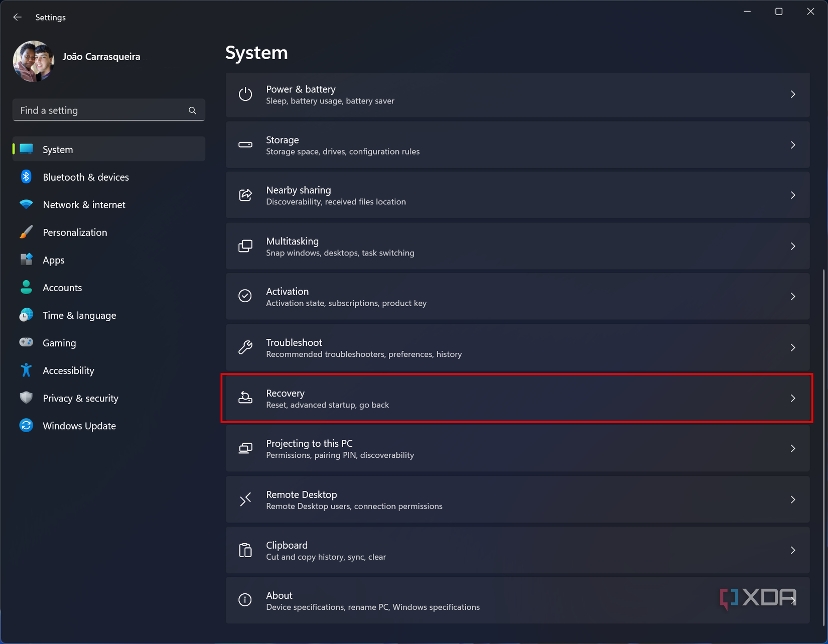Open Clipboard via its right chevron
Screen dimensions: 828x644
pyautogui.click(x=793, y=551)
